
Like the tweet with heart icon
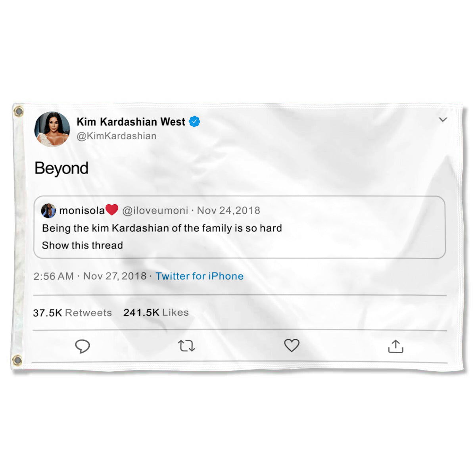coord(292,345)
